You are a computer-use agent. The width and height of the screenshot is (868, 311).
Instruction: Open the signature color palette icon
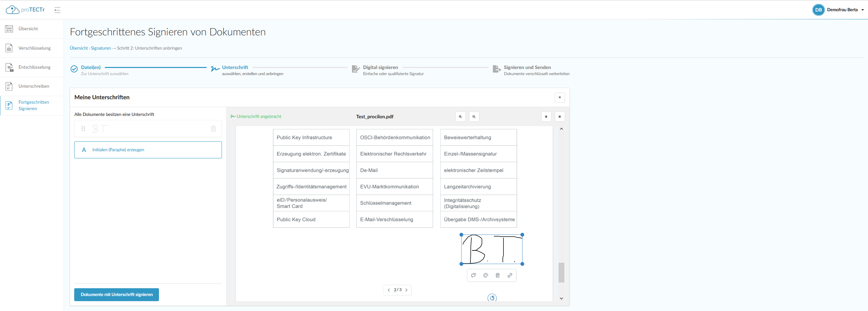[x=486, y=275]
